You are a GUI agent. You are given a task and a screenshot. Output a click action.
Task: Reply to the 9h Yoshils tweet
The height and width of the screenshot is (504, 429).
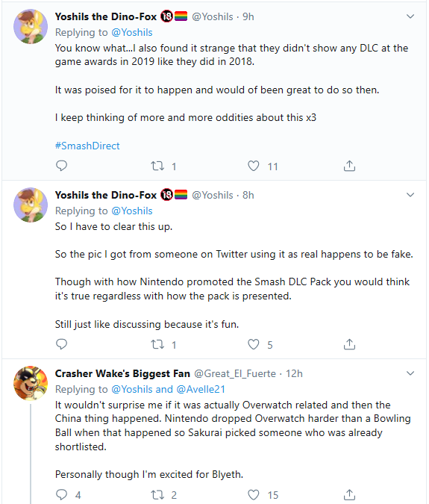[61, 166]
